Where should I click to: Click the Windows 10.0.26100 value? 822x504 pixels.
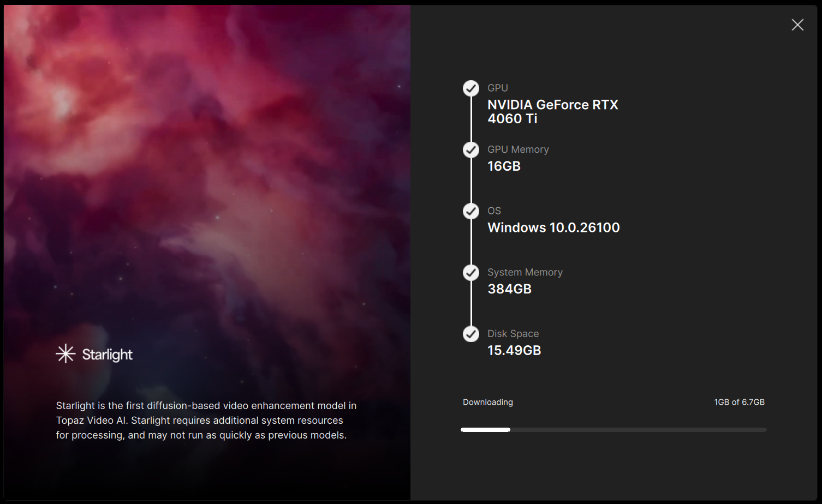(x=553, y=227)
